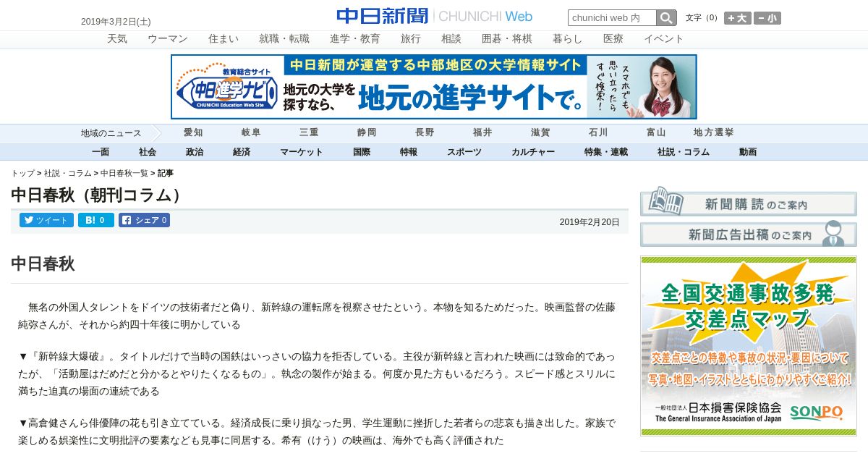
Task: Go to マーケット section
Action: pos(302,152)
